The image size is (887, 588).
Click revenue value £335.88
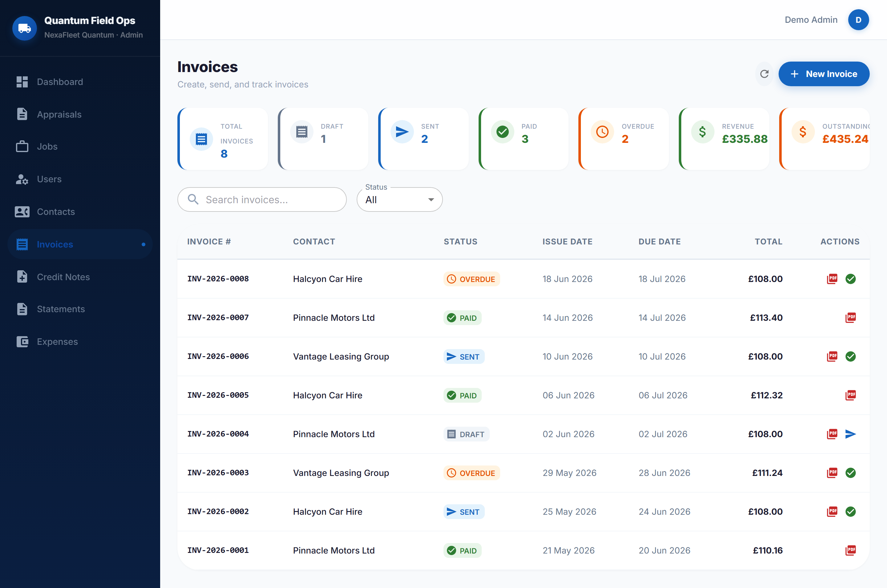(744, 139)
